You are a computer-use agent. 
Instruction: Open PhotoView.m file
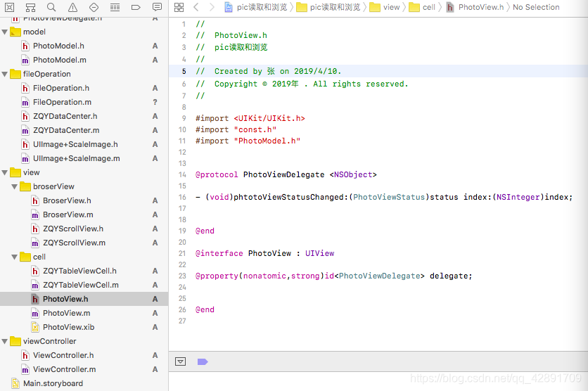[67, 313]
